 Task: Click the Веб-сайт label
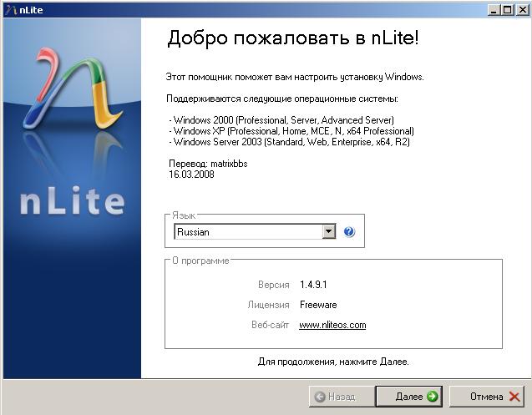(x=270, y=325)
